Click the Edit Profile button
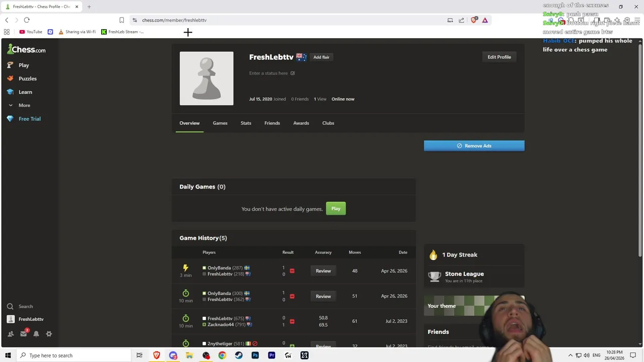This screenshot has width=644, height=362. [x=499, y=57]
